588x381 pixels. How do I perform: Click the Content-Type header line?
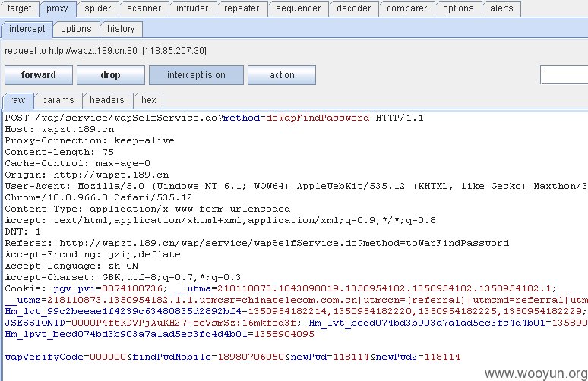pyautogui.click(x=147, y=209)
